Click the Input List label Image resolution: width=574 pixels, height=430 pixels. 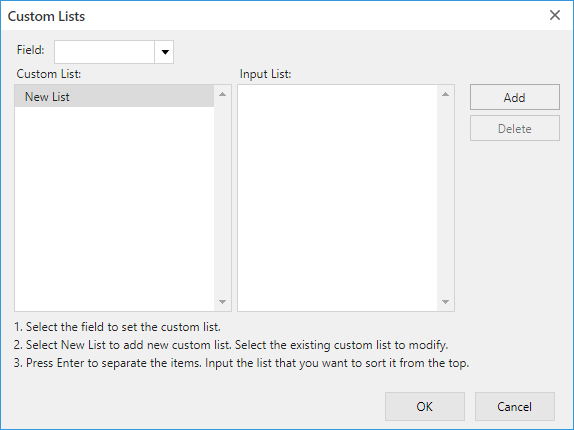(x=265, y=74)
